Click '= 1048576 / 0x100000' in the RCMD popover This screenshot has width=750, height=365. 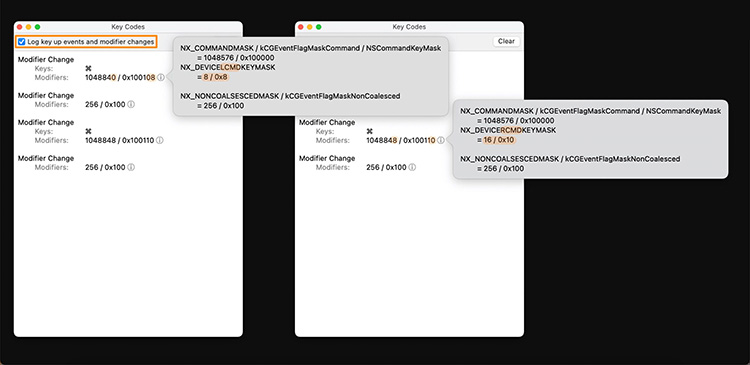pos(516,121)
